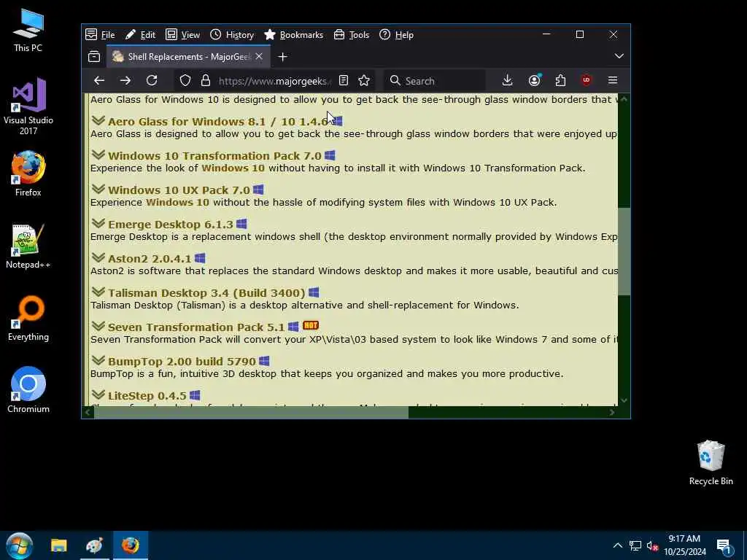The image size is (747, 560).
Task: Open Action Center notifications icon
Action: (724, 547)
